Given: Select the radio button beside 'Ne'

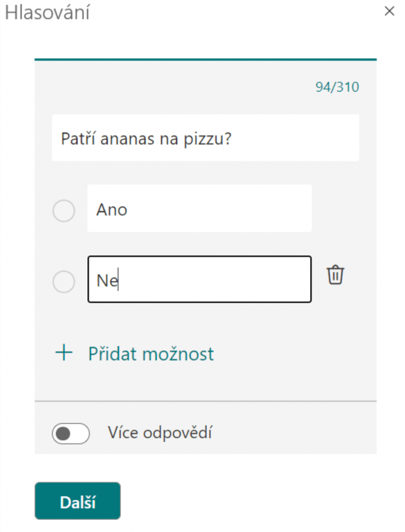Looking at the screenshot, I should (x=64, y=282).
